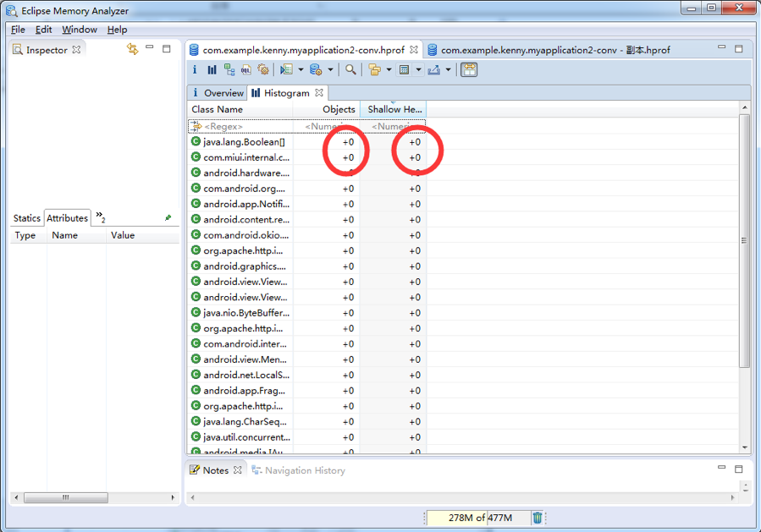Select the Attributes tab in Inspector
Screen dimensions: 761x532
pos(67,218)
